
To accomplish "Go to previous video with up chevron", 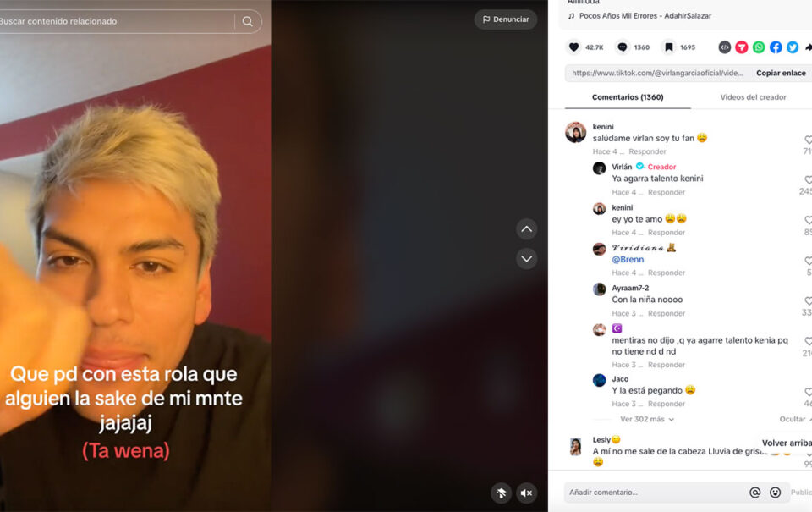I will click(527, 229).
